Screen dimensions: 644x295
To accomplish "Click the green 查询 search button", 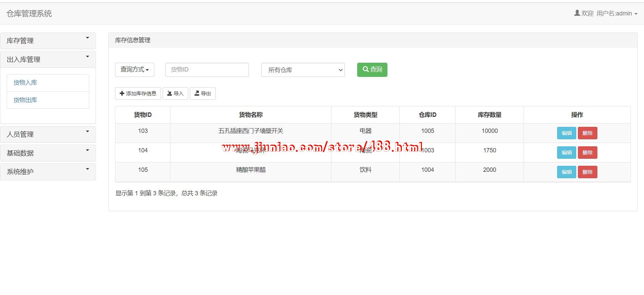I will pos(372,69).
